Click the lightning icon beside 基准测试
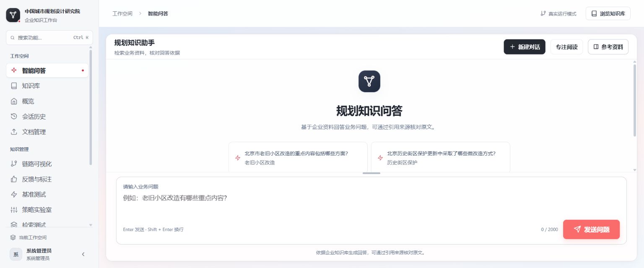Image resolution: width=644 pixels, height=268 pixels. 14,194
